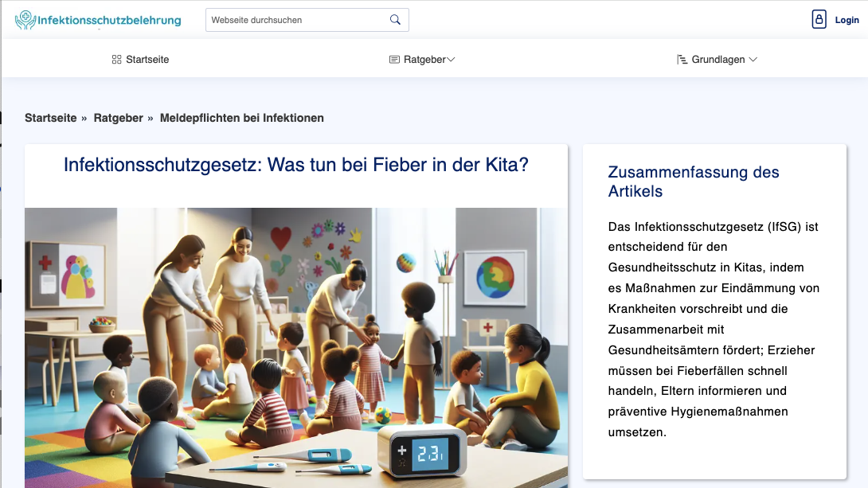Click the Webseite durchsuchen search field

(295, 19)
